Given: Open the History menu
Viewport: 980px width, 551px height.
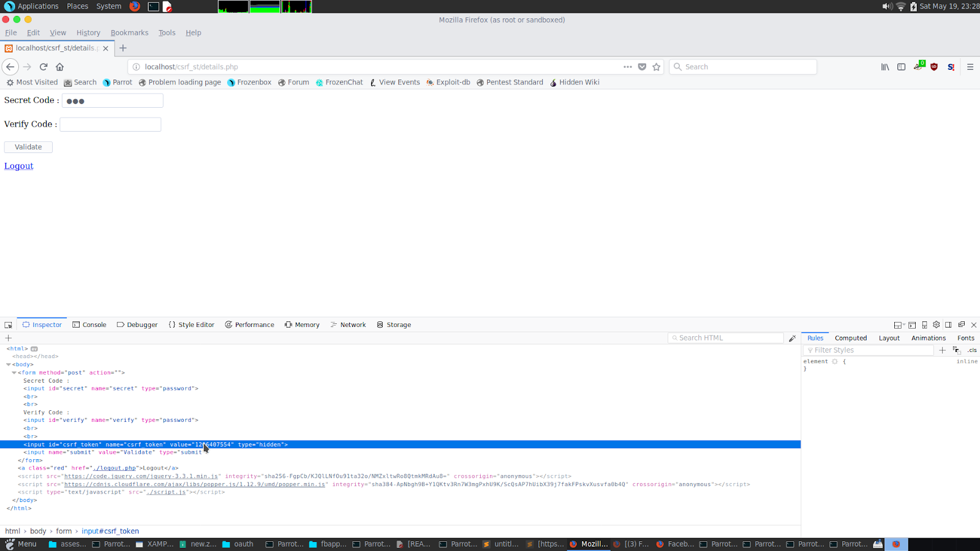Looking at the screenshot, I should 88,32.
